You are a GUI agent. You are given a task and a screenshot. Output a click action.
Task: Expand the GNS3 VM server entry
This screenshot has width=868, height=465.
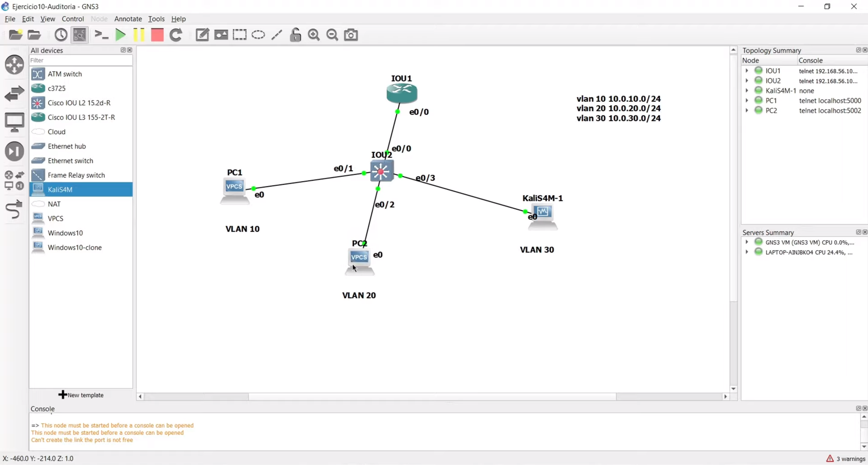coord(747,242)
